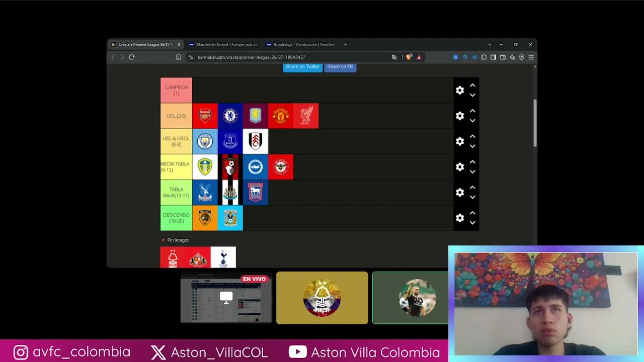Select the Coventry City crest

[x=230, y=218]
